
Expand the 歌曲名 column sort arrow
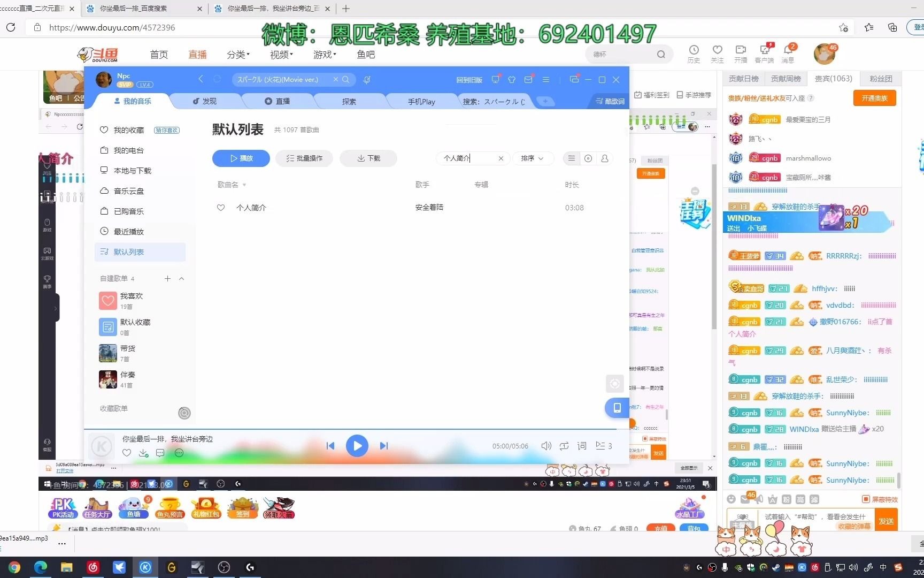(244, 185)
